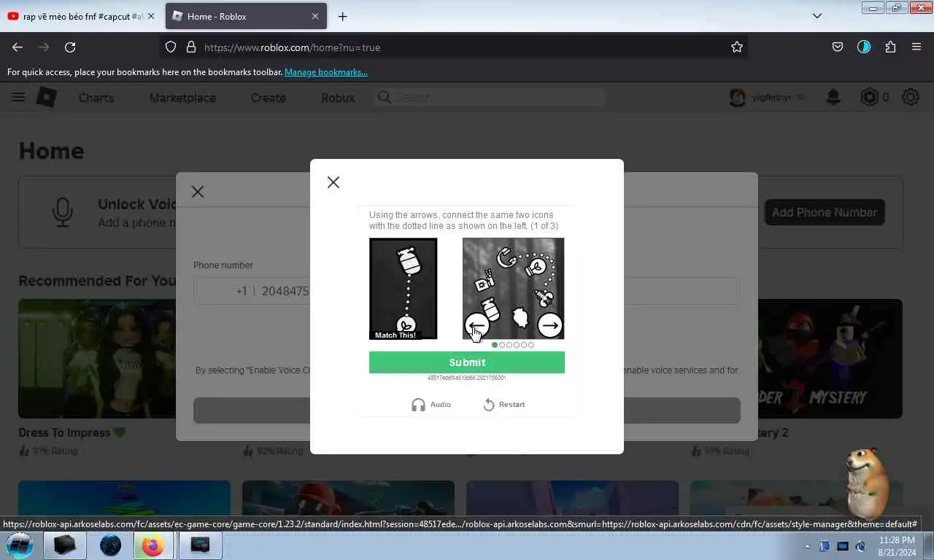Image resolution: width=934 pixels, height=560 pixels.
Task: Click the site padlock security icon
Action: [191, 47]
